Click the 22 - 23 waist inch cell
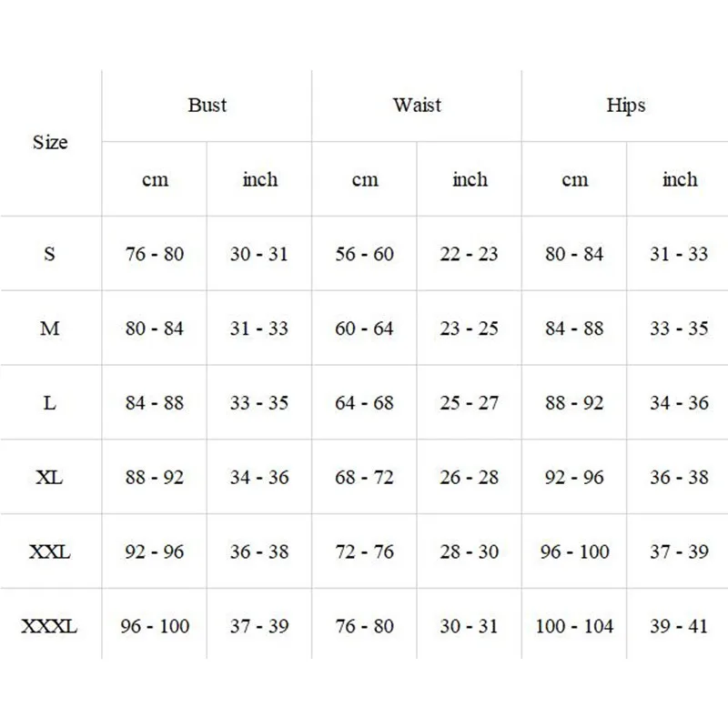728x728 pixels. coord(469,254)
